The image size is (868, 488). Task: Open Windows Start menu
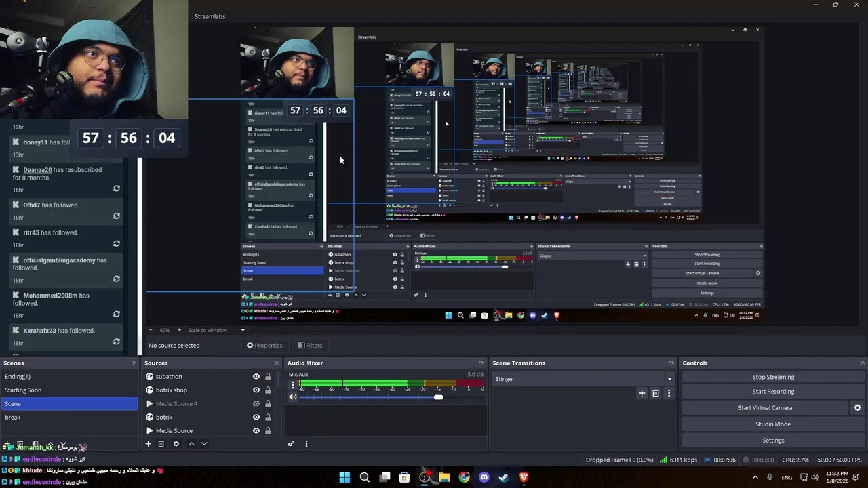tap(344, 477)
